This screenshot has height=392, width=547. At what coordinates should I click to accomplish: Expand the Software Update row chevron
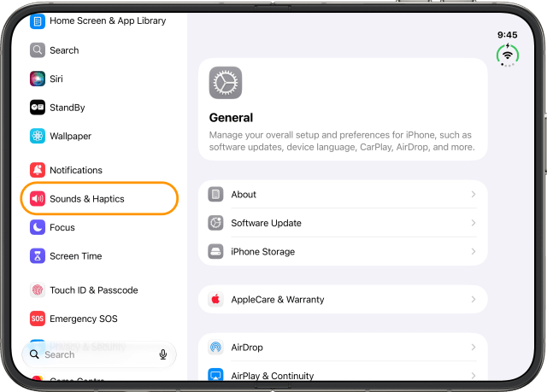pyautogui.click(x=473, y=223)
